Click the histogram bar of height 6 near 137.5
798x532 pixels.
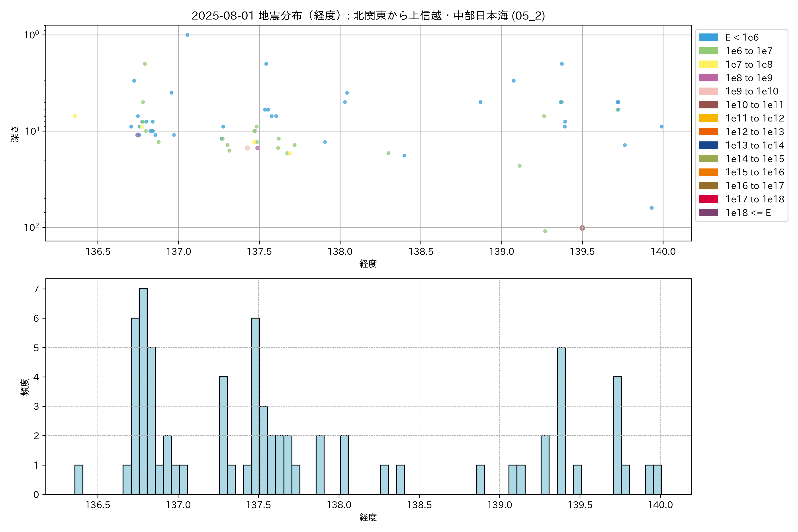(256, 405)
